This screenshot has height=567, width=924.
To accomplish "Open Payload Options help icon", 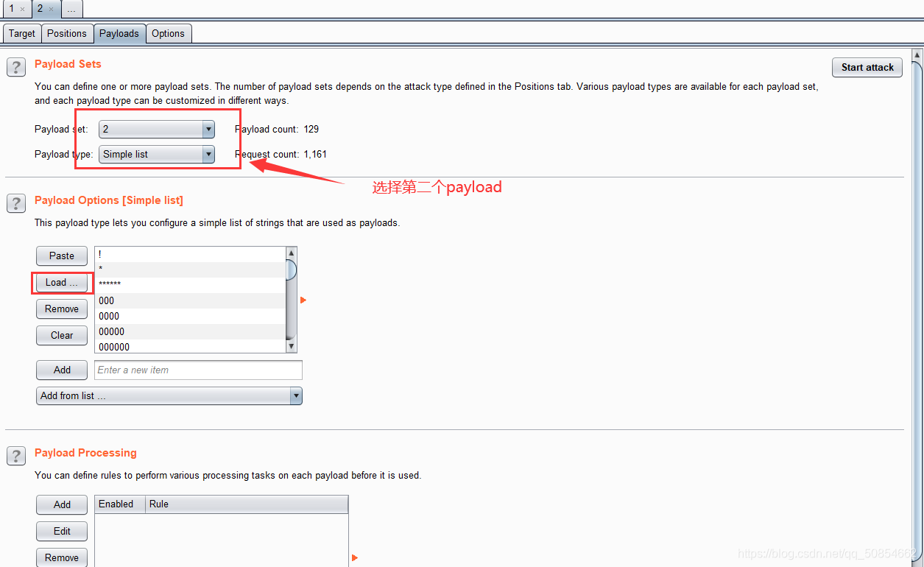I will coord(16,203).
